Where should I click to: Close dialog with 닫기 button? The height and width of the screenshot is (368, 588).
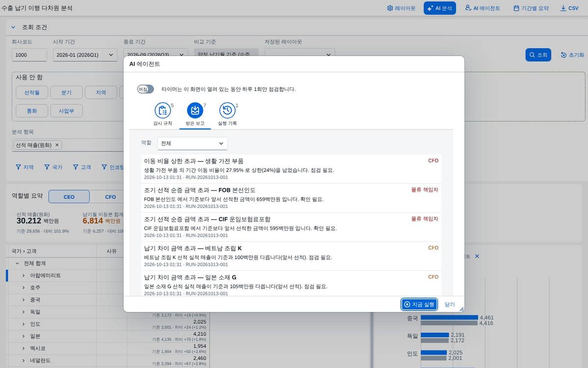click(450, 304)
